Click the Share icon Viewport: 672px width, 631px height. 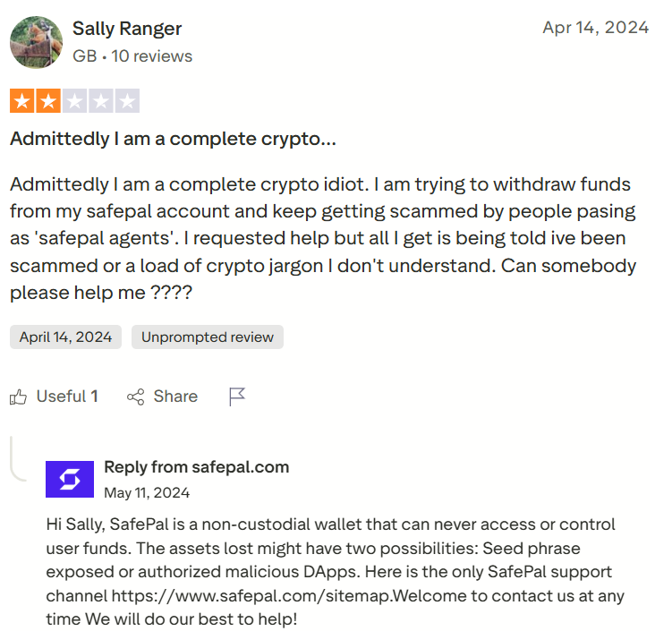(x=136, y=397)
